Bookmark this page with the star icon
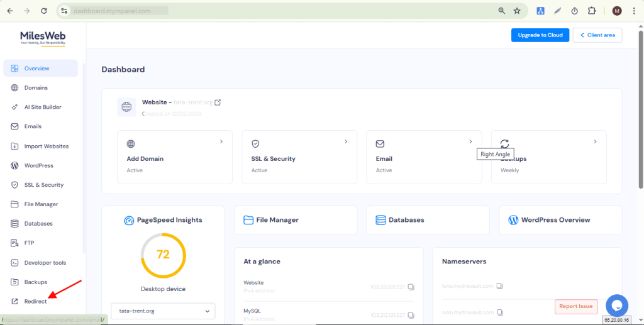Screen dimensions: 644x325 tap(517, 11)
